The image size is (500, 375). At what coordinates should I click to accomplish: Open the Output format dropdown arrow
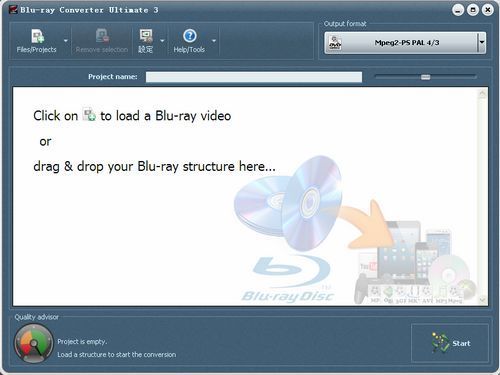(x=481, y=42)
